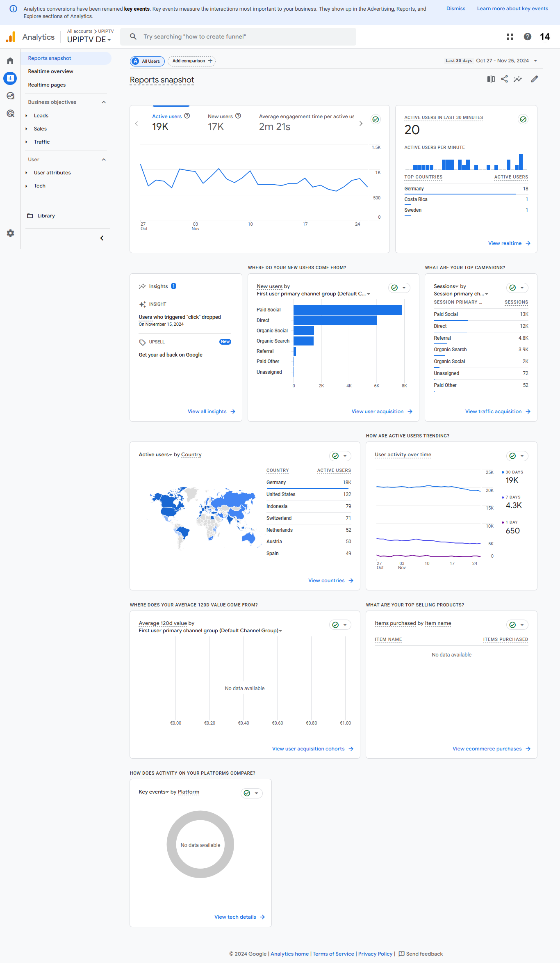The width and height of the screenshot is (560, 963).
Task: Open Learn more about key events
Action: tap(512, 9)
